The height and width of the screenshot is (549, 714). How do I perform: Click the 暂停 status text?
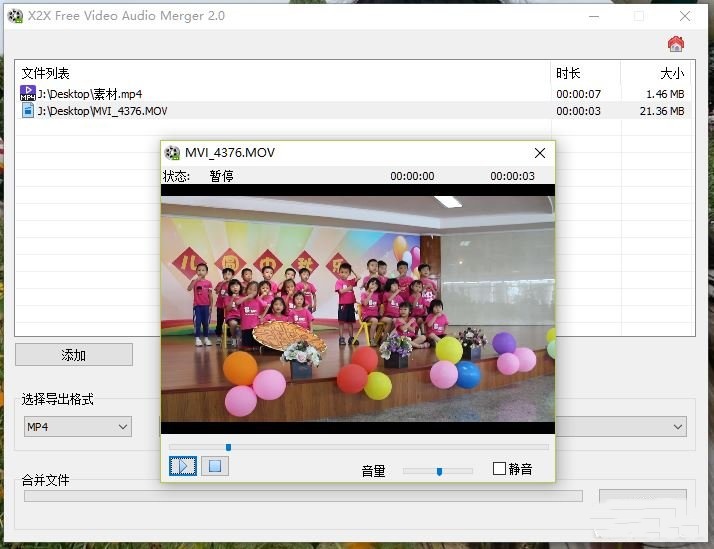point(221,176)
